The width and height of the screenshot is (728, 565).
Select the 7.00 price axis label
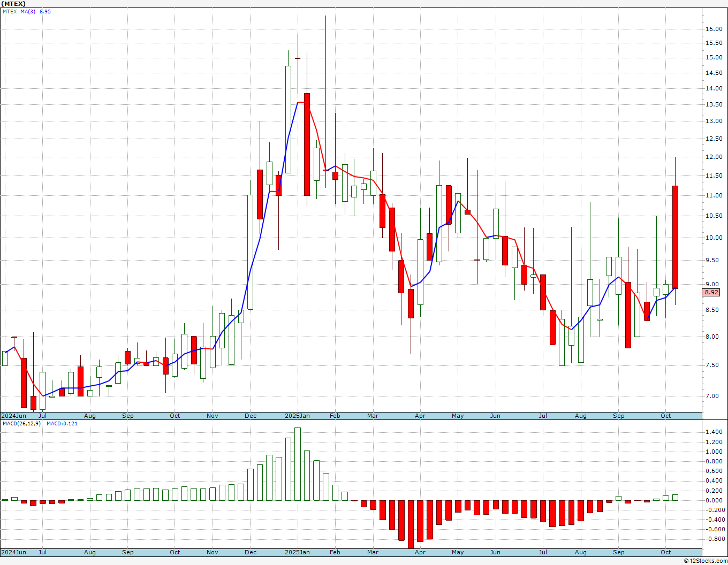tap(712, 396)
